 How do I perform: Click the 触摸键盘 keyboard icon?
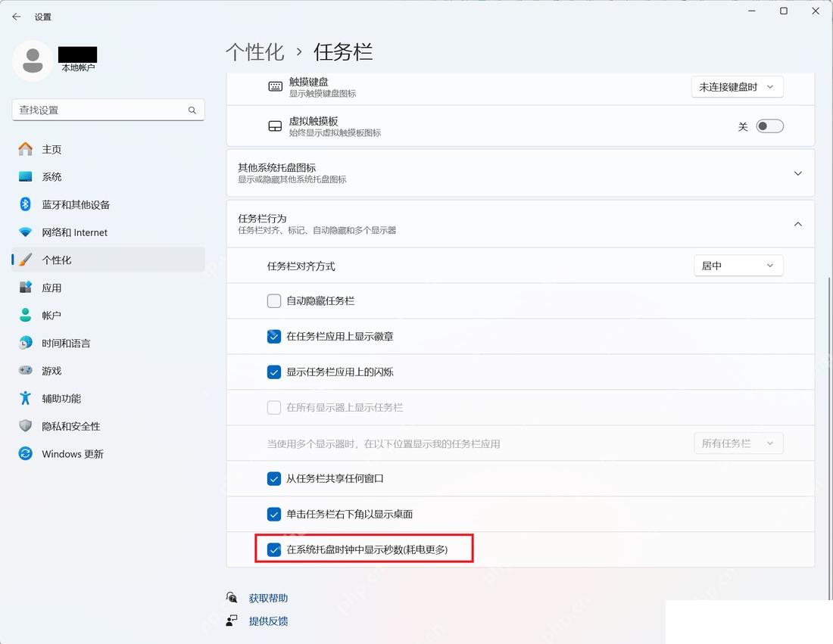(275, 86)
